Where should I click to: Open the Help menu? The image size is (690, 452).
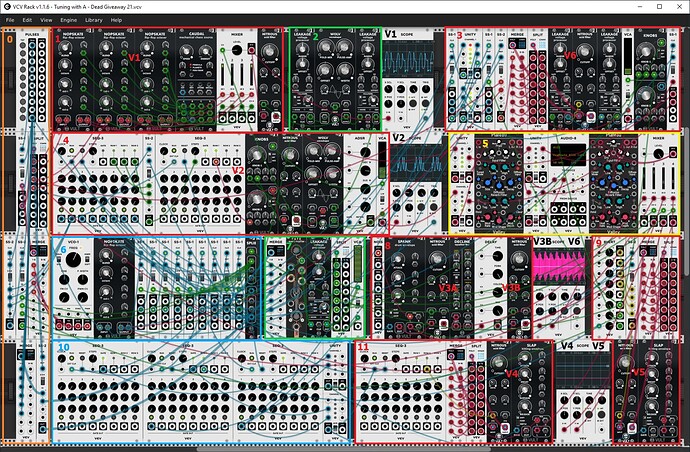116,20
